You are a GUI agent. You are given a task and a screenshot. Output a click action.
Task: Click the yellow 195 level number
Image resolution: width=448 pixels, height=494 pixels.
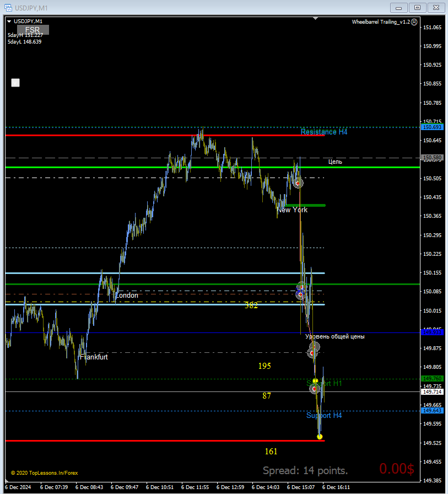(265, 366)
